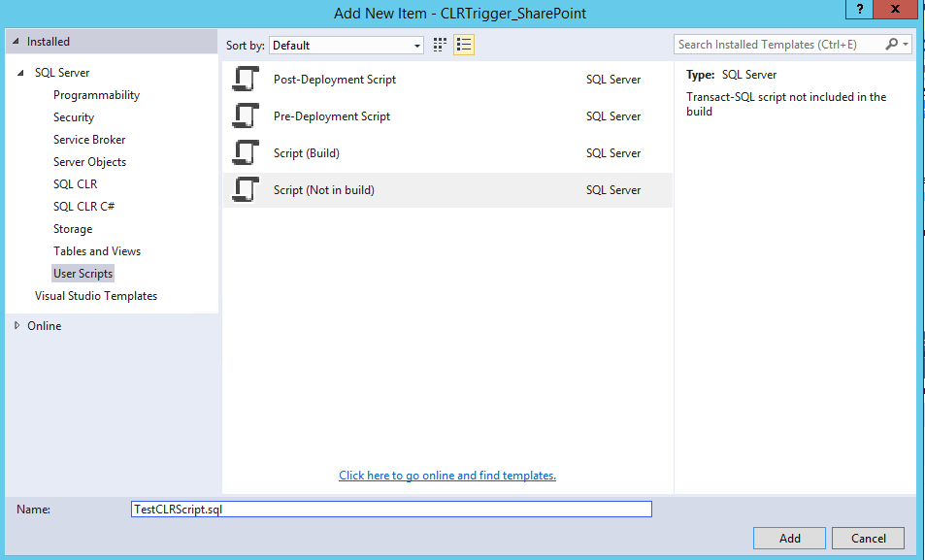Select Visual Studio Templates node
The height and width of the screenshot is (560, 925).
(95, 296)
